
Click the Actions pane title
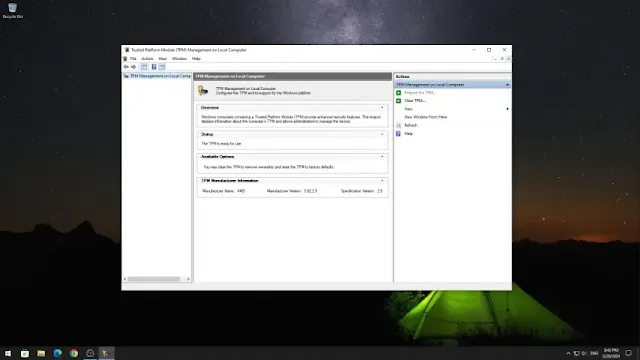tap(402, 77)
